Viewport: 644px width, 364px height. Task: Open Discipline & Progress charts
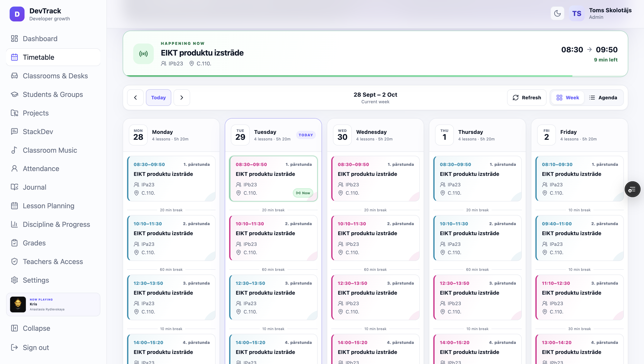(x=53, y=224)
